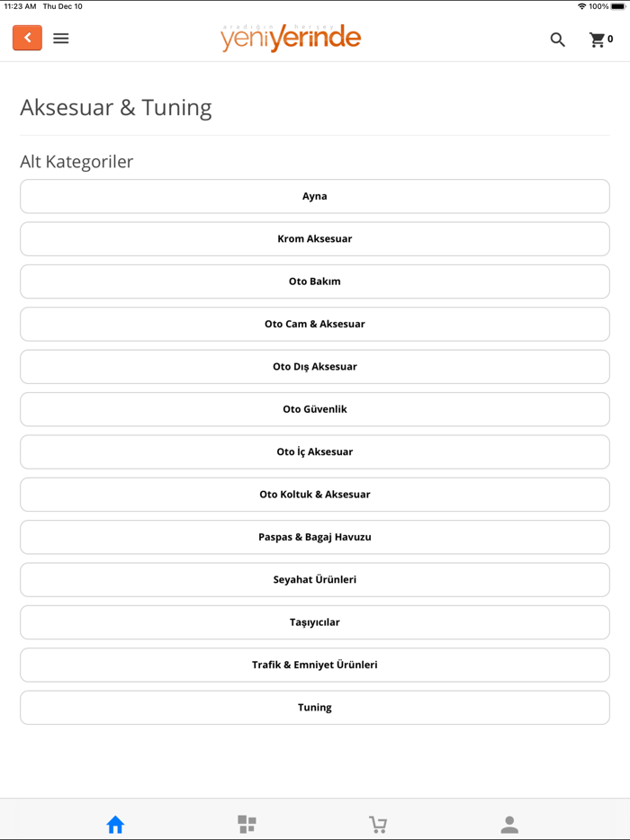Viewport: 630px width, 840px height.
Task: Select Oto İç Aksesuar
Action: (x=315, y=451)
